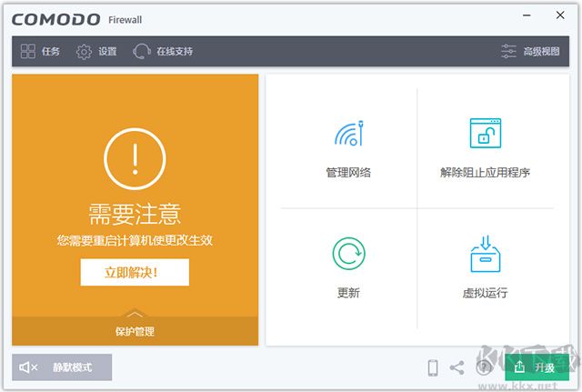Click the exclamation warning circle icon
The height and width of the screenshot is (392, 582).
click(135, 159)
